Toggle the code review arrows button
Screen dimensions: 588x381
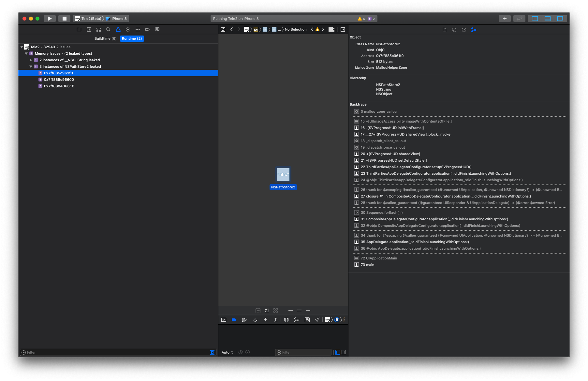coord(520,19)
